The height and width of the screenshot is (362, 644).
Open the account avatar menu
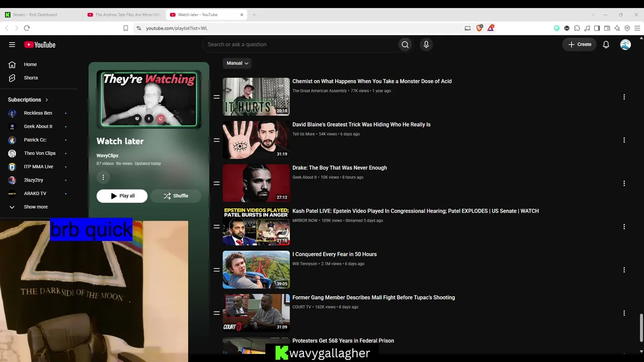(x=625, y=45)
